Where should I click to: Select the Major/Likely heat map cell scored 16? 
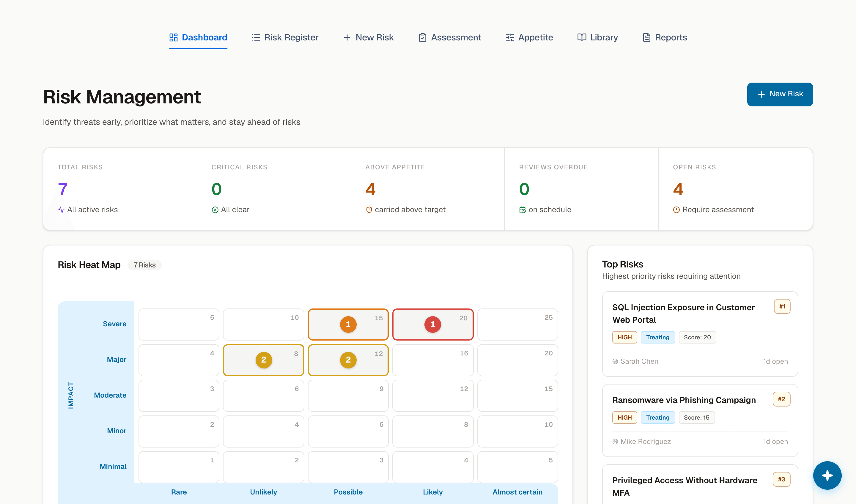coord(432,360)
